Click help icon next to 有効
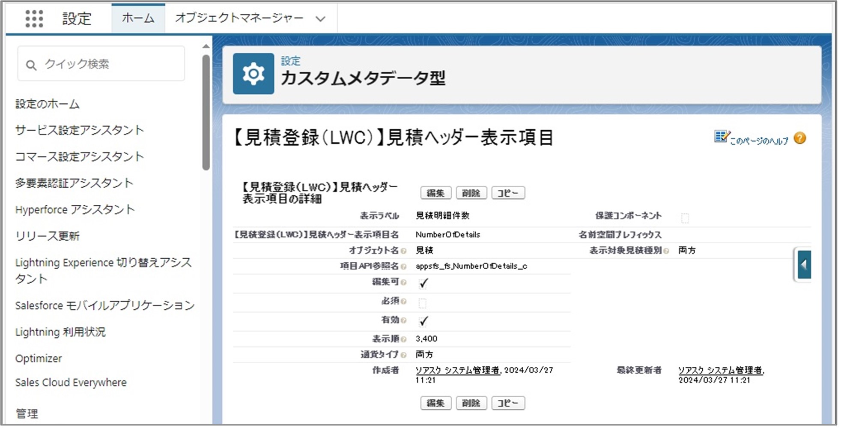 (x=403, y=321)
